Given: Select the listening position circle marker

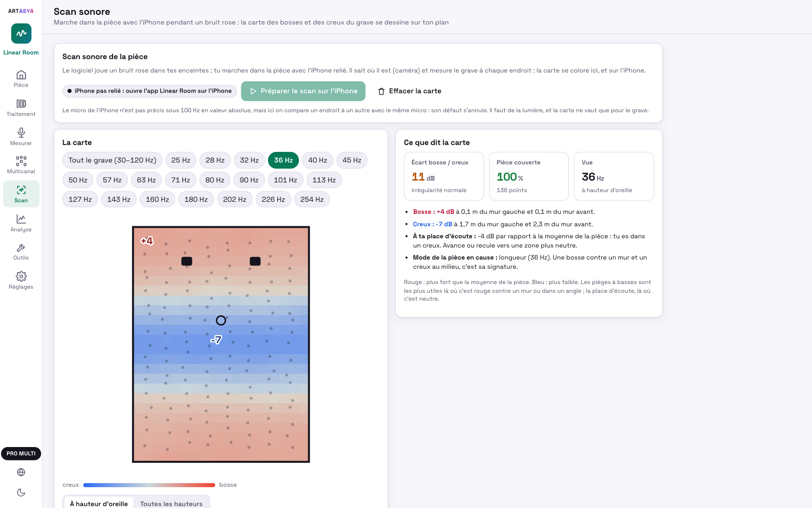Looking at the screenshot, I should 221,320.
